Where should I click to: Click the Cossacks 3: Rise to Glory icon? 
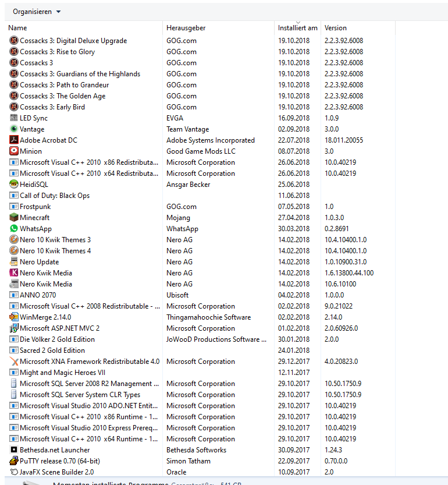coord(14,52)
